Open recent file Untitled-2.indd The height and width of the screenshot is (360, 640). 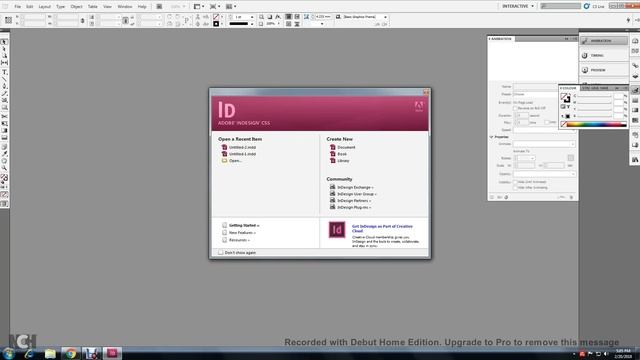[242, 147]
